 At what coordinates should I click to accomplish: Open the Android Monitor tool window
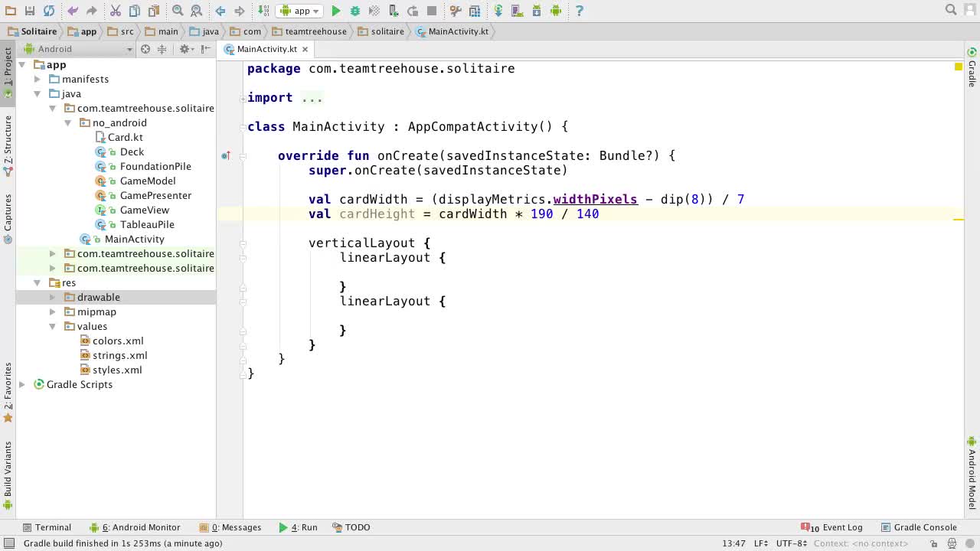click(x=135, y=527)
